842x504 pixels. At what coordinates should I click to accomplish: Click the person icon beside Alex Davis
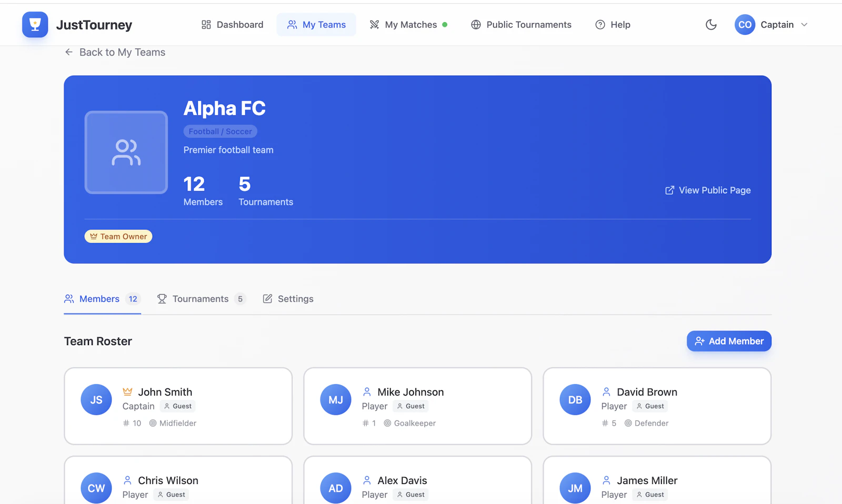coord(367,480)
